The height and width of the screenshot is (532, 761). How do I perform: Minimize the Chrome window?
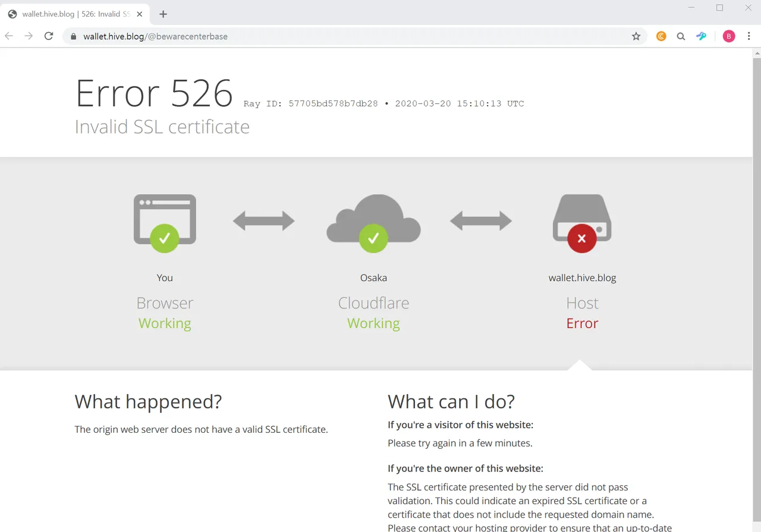691,8
